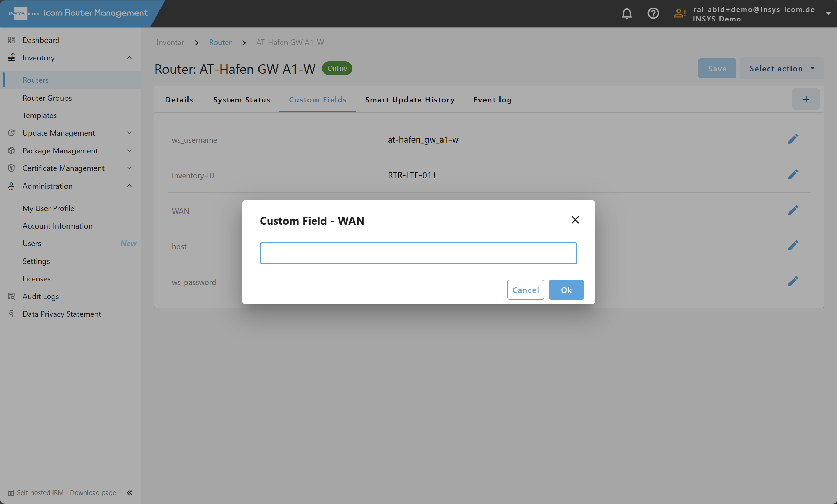837x504 pixels.
Task: Follow the Router breadcrumb link
Action: tap(220, 42)
